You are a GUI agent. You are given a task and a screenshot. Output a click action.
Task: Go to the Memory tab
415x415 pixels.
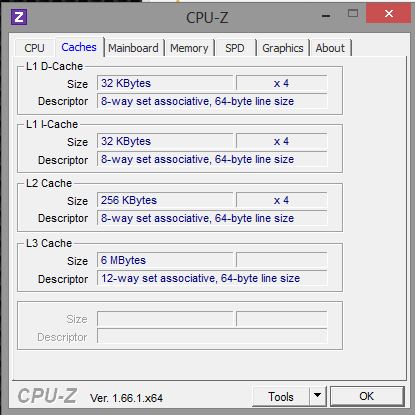coord(189,48)
